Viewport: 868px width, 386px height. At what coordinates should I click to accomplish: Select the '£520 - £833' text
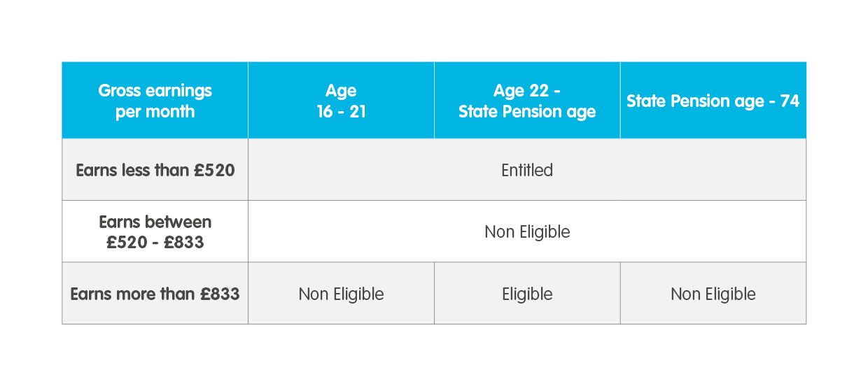[x=155, y=243]
